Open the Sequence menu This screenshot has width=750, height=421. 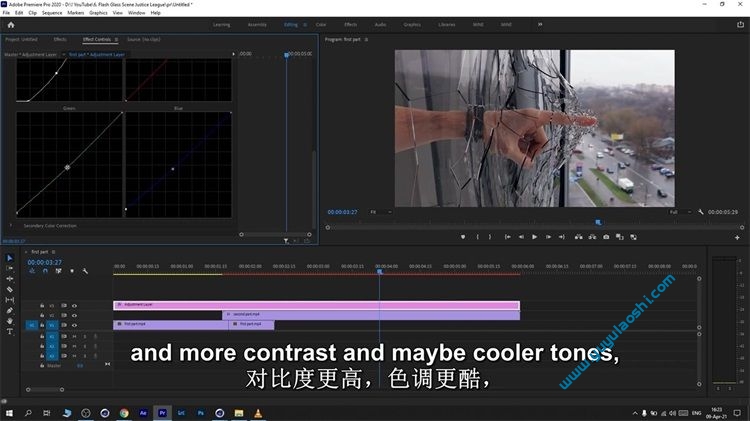point(52,13)
